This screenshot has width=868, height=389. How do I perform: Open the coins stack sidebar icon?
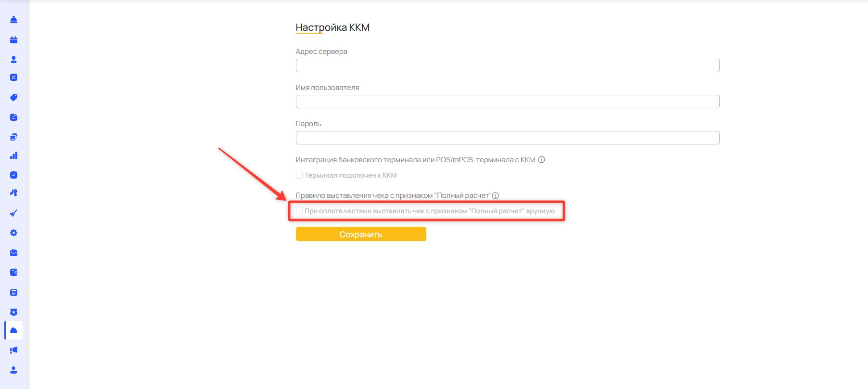pyautogui.click(x=13, y=137)
